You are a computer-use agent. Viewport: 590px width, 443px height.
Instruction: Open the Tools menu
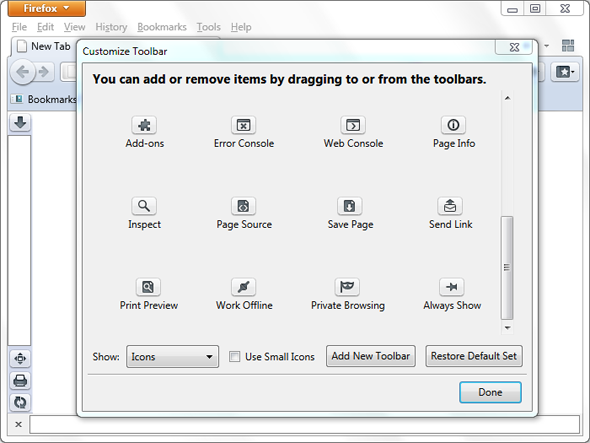[208, 27]
